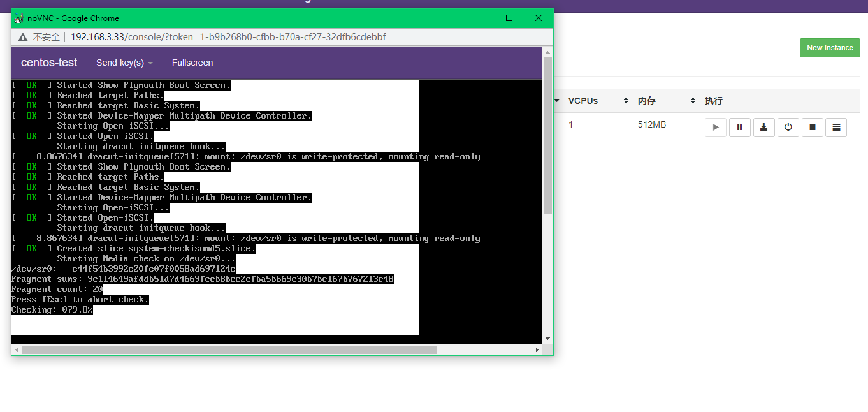
Task: Click the horizontal scrollbar left arrow
Action: pyautogui.click(x=17, y=350)
